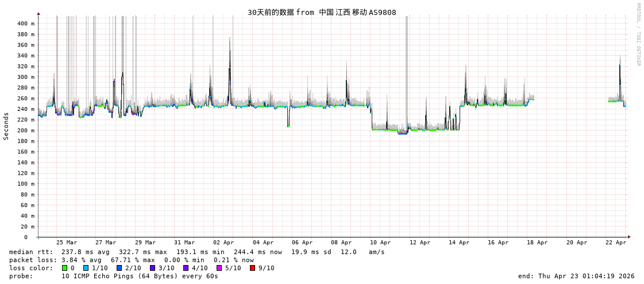Click the 10 Apr date on the axis

click(380, 243)
